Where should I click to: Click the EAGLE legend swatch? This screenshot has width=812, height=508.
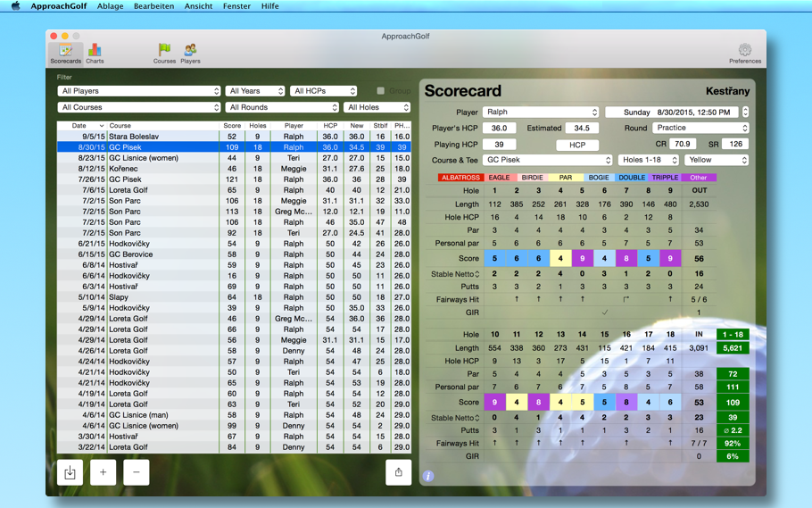(499, 178)
